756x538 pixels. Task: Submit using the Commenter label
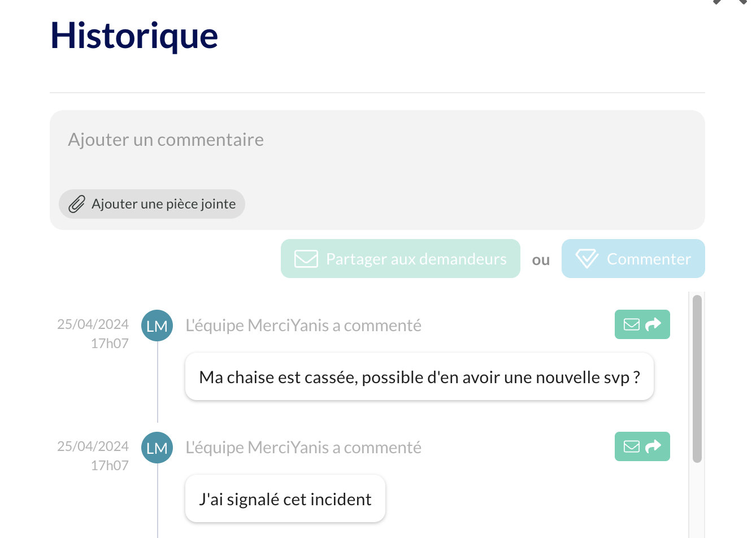649,259
